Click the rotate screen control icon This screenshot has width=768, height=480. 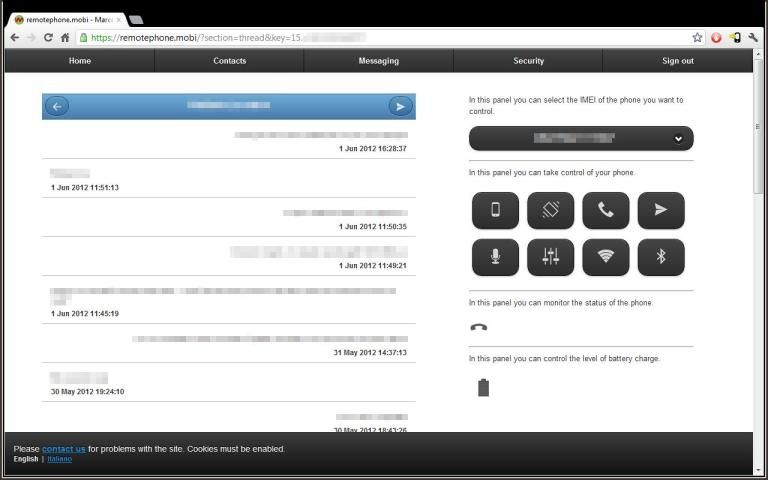coord(550,210)
